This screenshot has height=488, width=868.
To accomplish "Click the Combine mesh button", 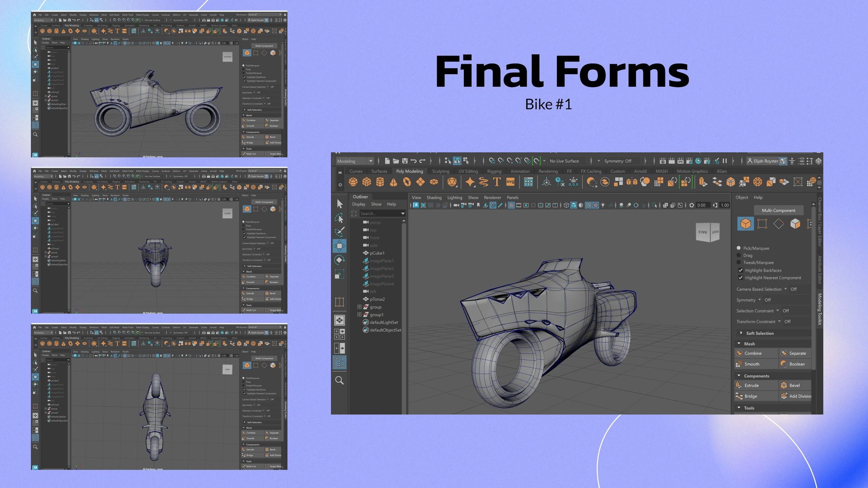I will pos(756,353).
